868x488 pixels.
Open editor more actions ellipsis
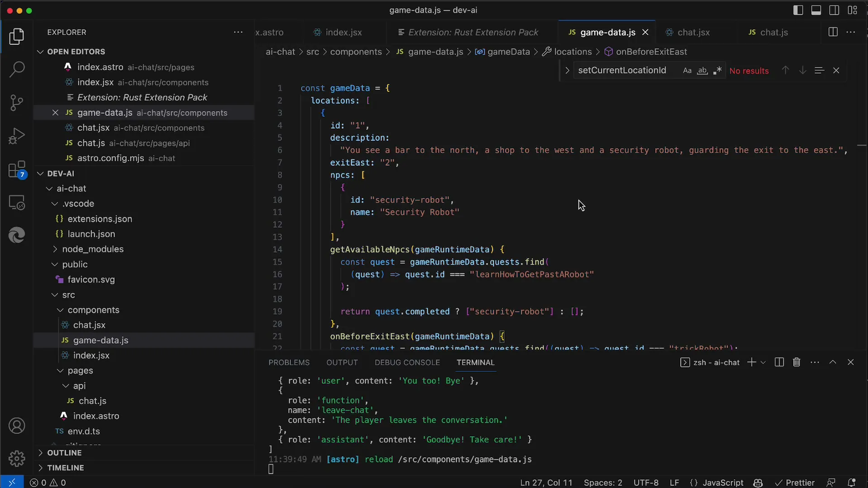pyautogui.click(x=851, y=32)
